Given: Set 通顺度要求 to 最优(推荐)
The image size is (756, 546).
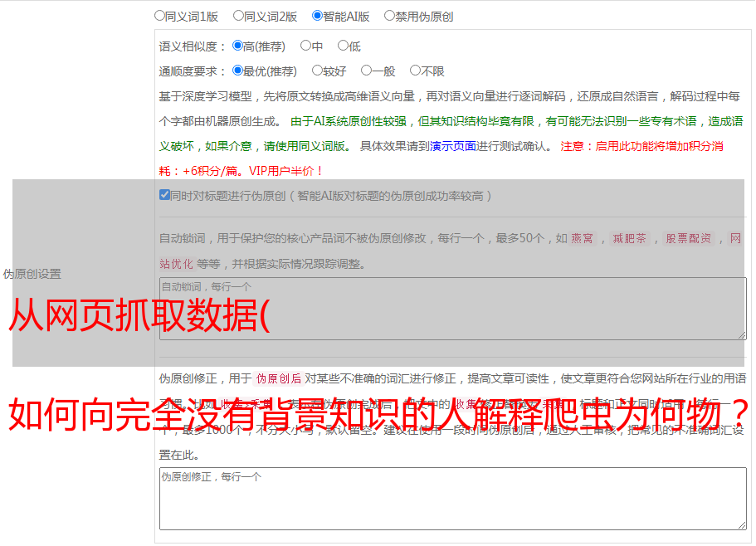Looking at the screenshot, I should pyautogui.click(x=237, y=71).
